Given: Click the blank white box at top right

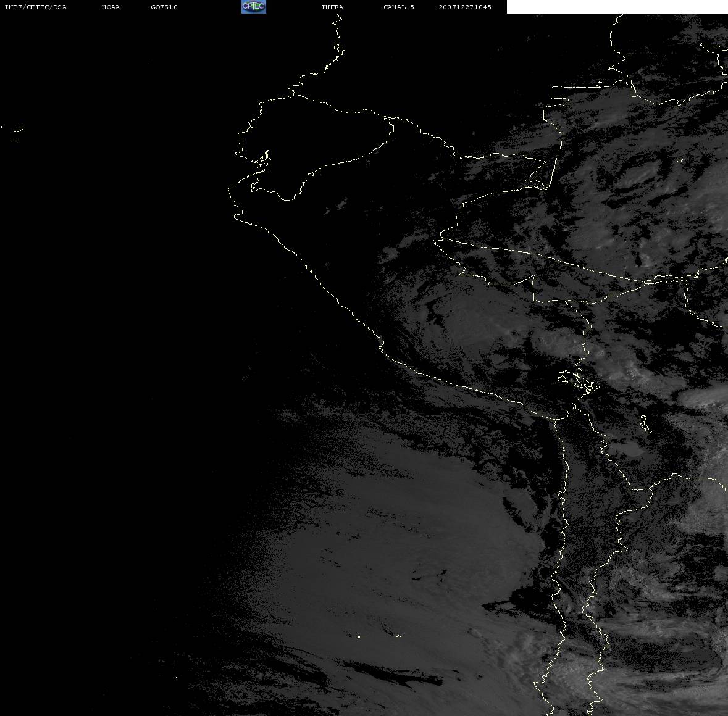Looking at the screenshot, I should click(617, 7).
